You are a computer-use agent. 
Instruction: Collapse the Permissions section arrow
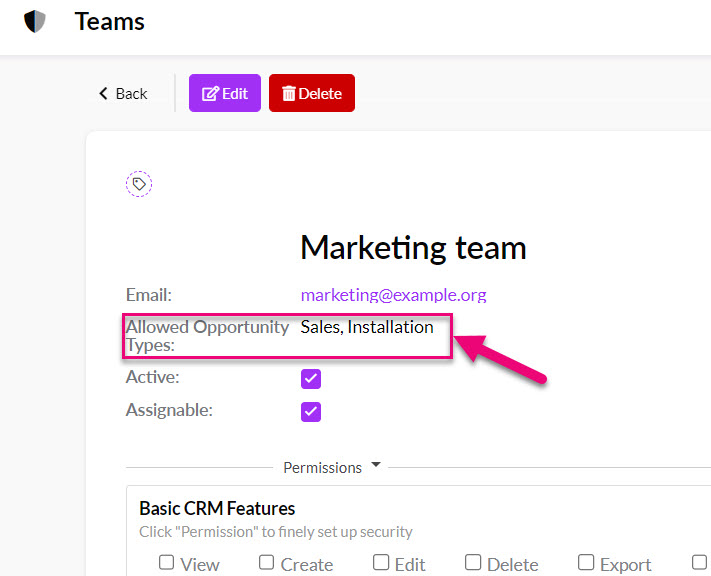point(376,464)
